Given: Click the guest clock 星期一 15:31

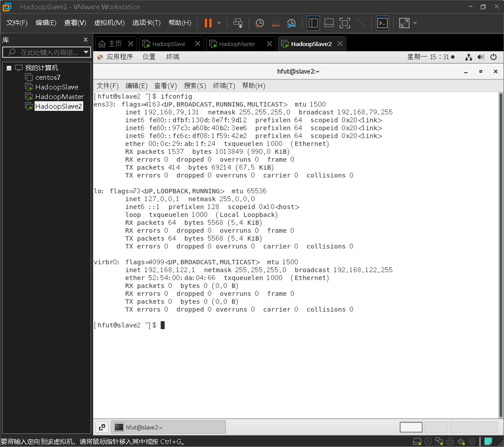Looking at the screenshot, I should click(x=431, y=57).
